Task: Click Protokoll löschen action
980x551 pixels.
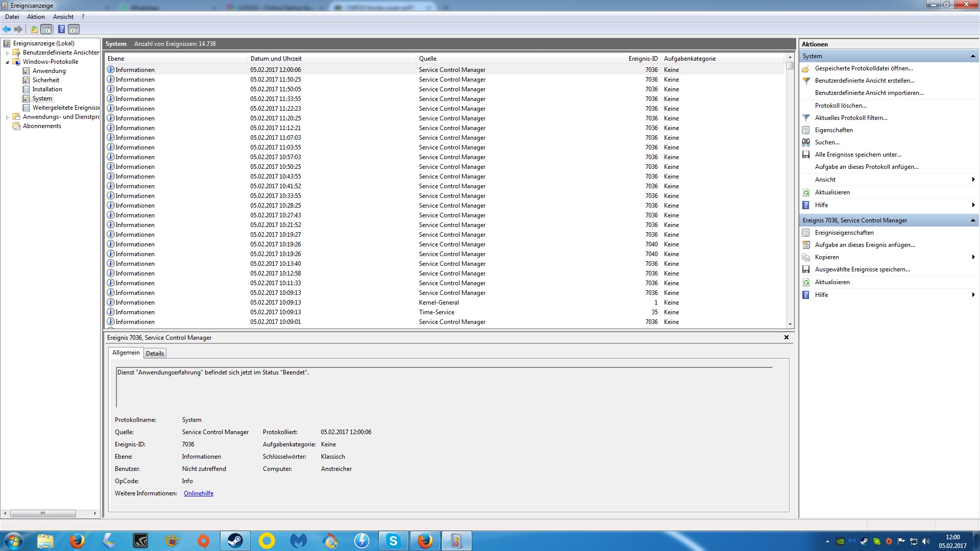Action: (840, 106)
